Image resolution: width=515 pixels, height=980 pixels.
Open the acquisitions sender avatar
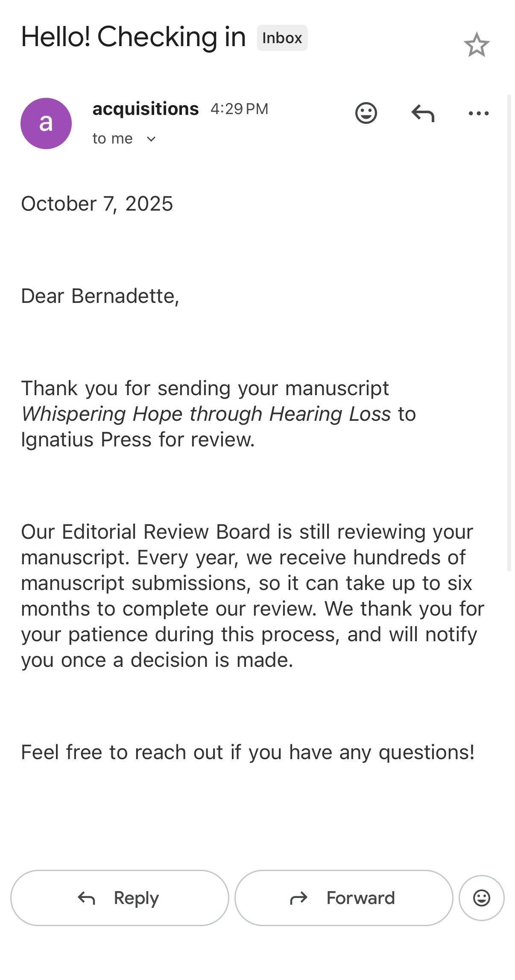pos(46,123)
